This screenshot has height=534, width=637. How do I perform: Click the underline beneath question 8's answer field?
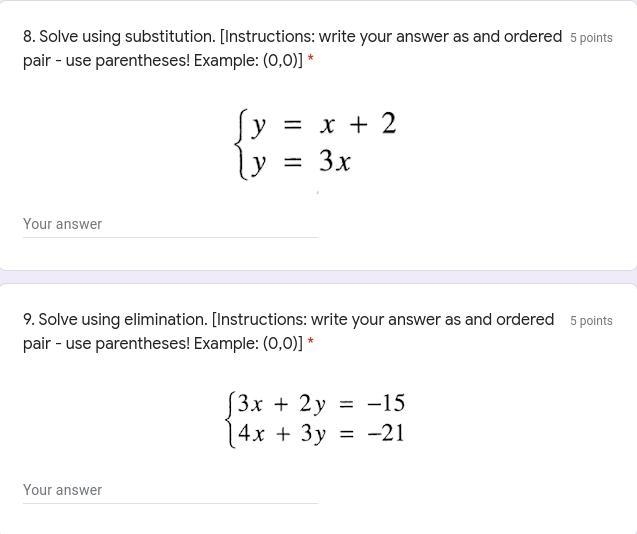tap(171, 237)
